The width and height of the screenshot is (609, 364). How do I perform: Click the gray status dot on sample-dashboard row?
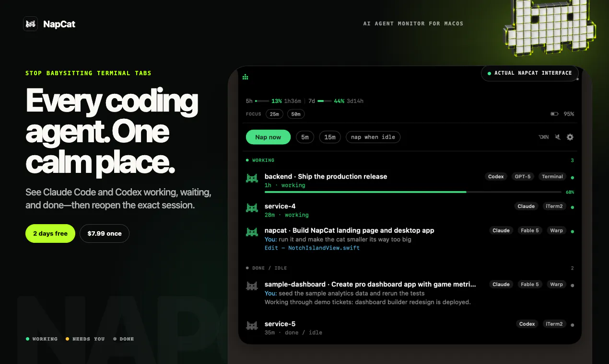pyautogui.click(x=573, y=285)
